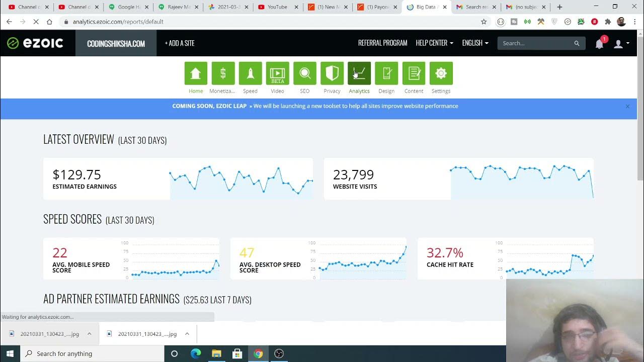Open the Speed rocket icon
Screen dimensions: 644x362
250,73
